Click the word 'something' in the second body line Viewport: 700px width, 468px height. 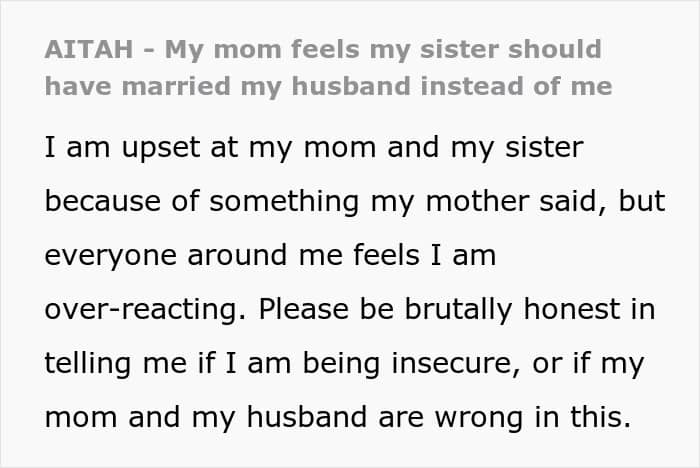(284, 202)
